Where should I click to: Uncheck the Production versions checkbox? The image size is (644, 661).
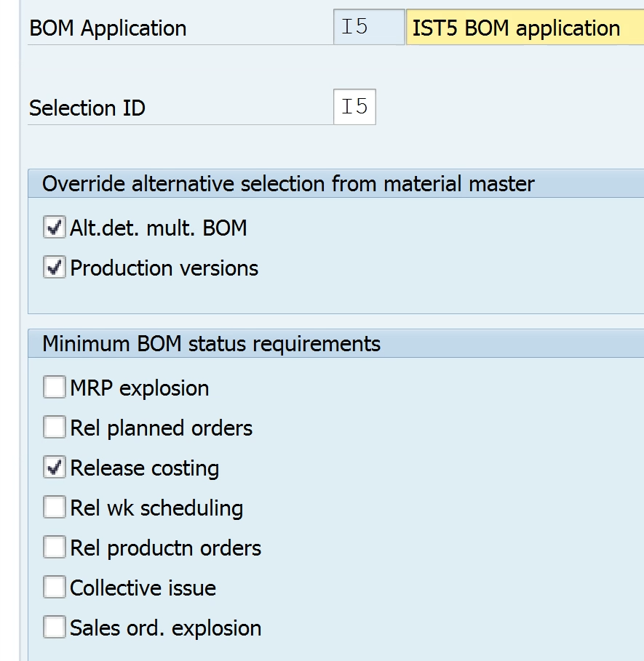point(55,268)
